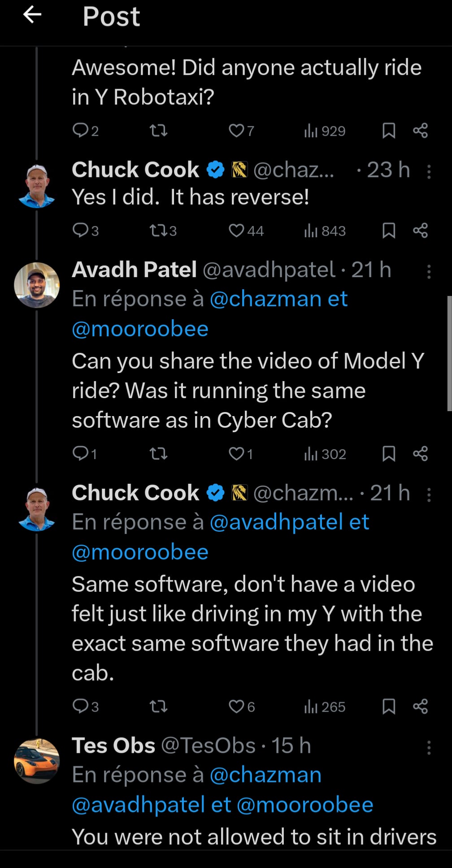Share the 'Same software' reply

click(x=420, y=707)
